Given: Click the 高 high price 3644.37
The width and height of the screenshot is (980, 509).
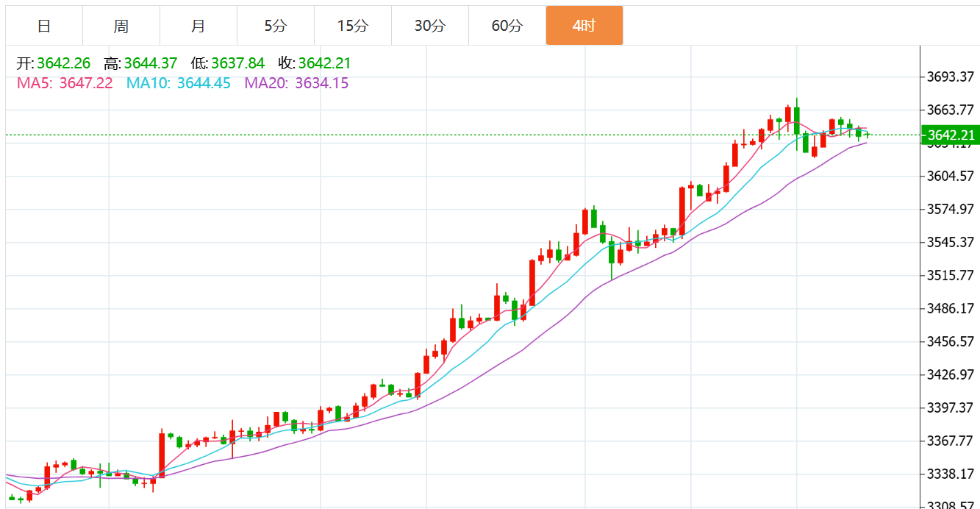Looking at the screenshot, I should point(151,63).
